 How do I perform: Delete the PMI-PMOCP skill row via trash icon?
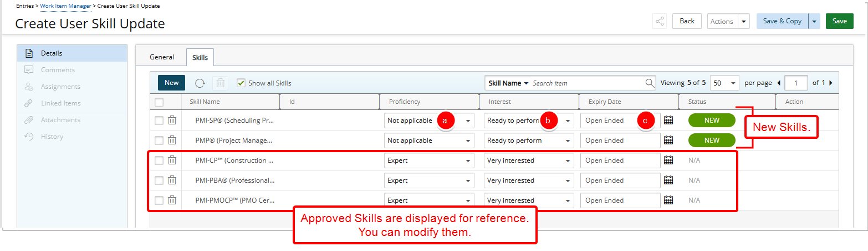(x=172, y=200)
